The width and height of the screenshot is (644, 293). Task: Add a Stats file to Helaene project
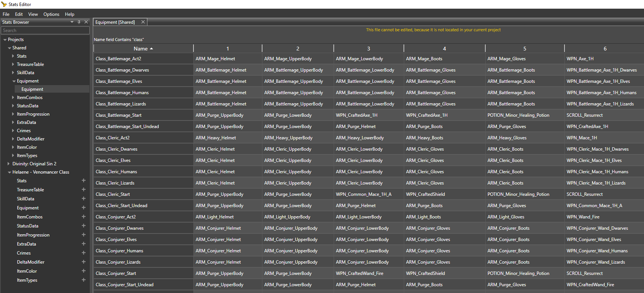pyautogui.click(x=84, y=181)
